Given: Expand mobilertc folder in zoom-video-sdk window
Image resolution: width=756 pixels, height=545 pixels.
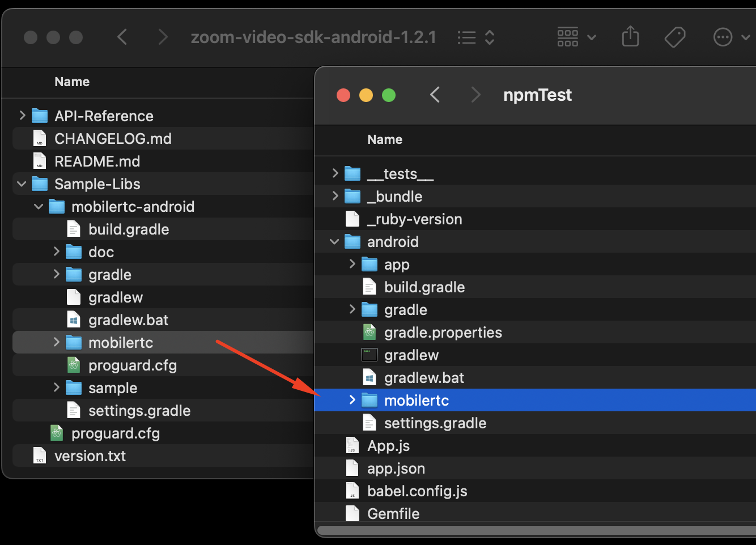Looking at the screenshot, I should pos(56,342).
